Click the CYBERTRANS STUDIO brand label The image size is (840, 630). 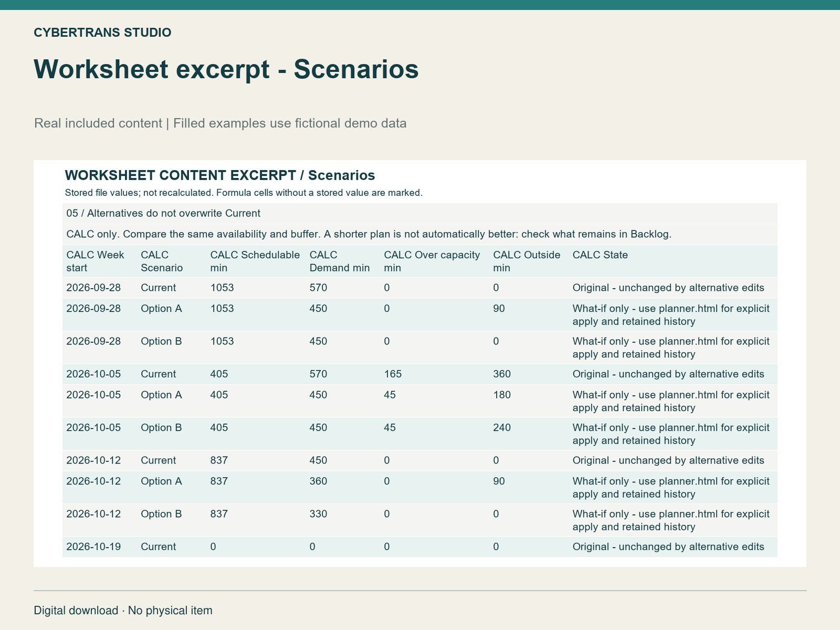102,33
